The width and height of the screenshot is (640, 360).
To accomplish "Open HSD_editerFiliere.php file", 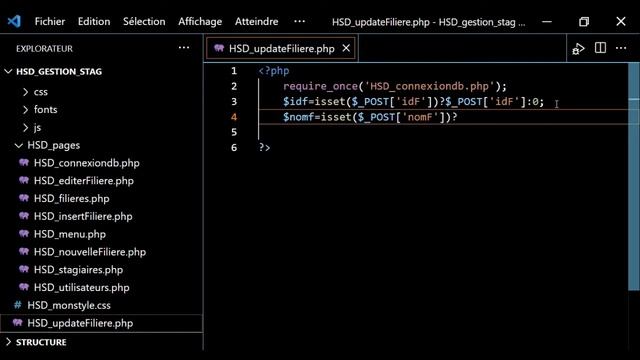I will (101, 181).
